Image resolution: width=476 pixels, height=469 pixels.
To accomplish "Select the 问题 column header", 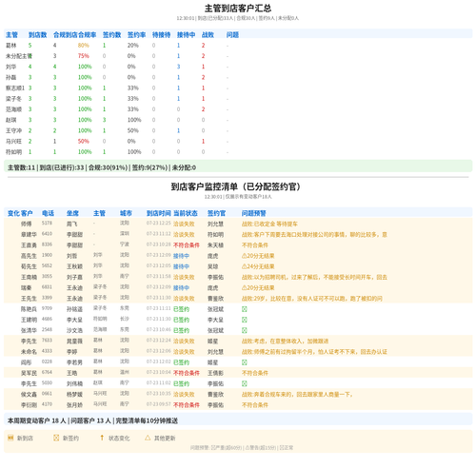I will coord(232,35).
